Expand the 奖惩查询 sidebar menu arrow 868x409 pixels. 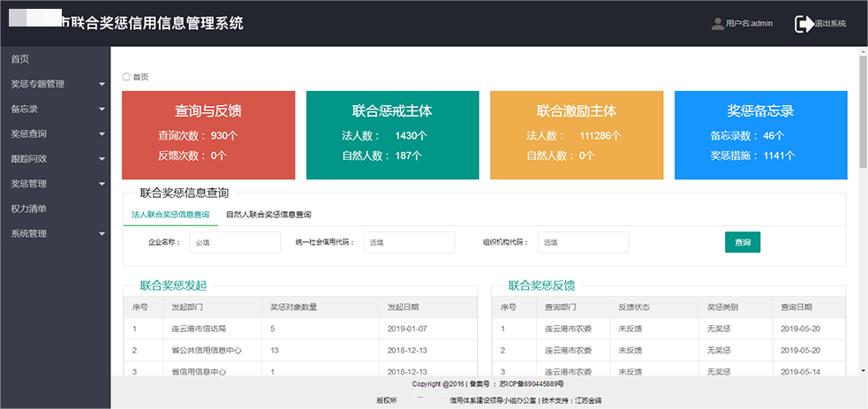tap(102, 134)
